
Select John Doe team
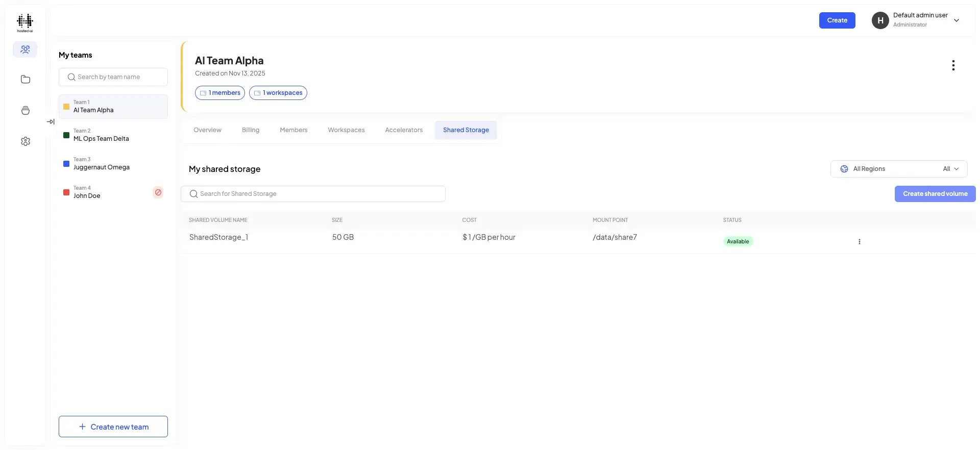click(113, 192)
